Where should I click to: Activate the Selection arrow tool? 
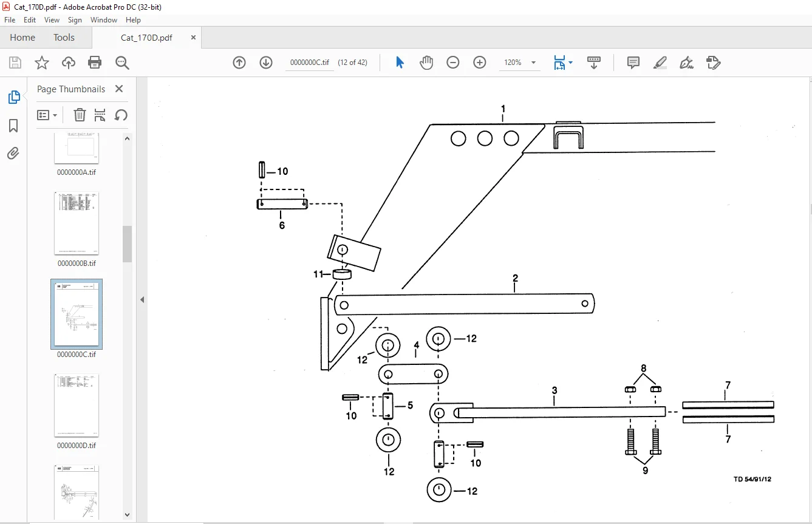click(x=400, y=63)
